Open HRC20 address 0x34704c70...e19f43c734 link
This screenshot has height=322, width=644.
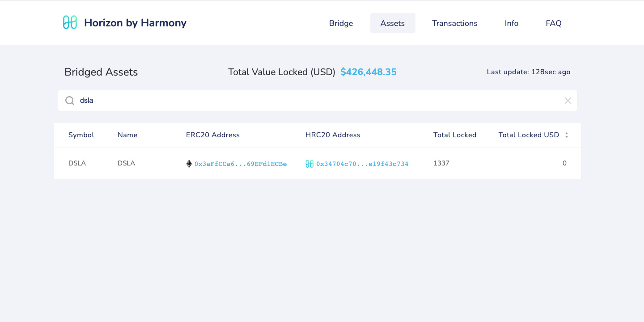(362, 164)
